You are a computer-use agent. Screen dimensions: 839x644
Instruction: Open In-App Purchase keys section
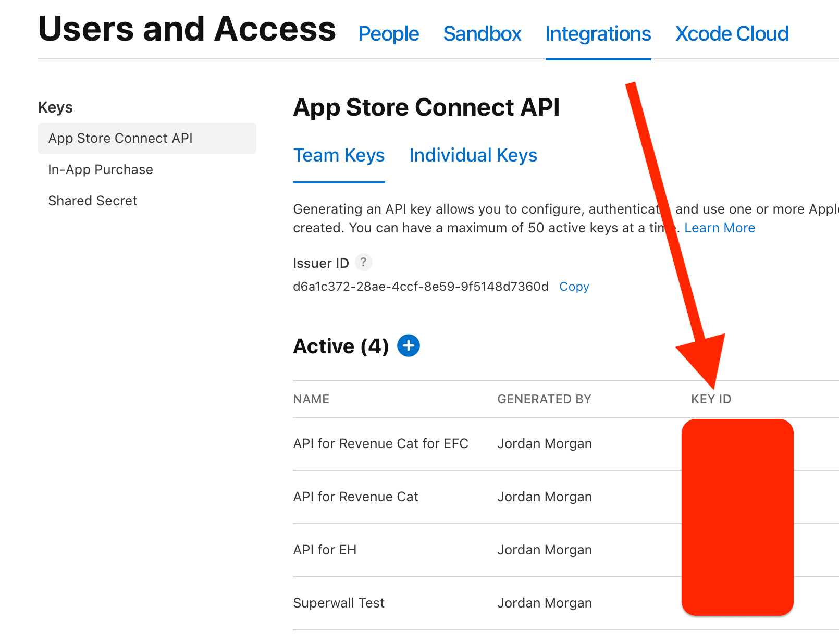point(101,169)
